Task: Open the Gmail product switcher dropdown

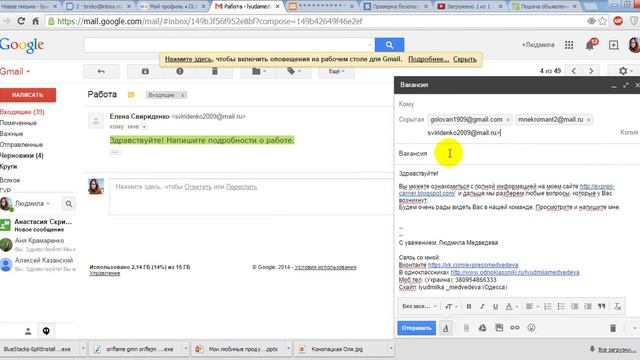Action: 15,72
